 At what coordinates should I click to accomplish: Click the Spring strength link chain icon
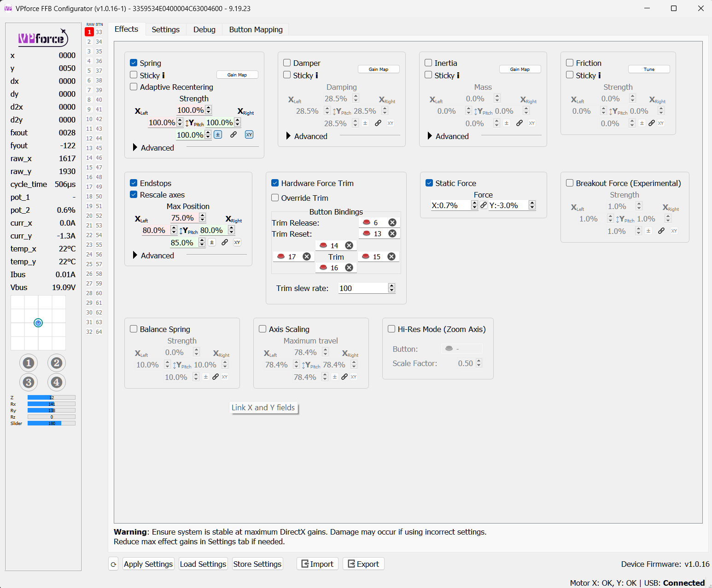pyautogui.click(x=233, y=134)
